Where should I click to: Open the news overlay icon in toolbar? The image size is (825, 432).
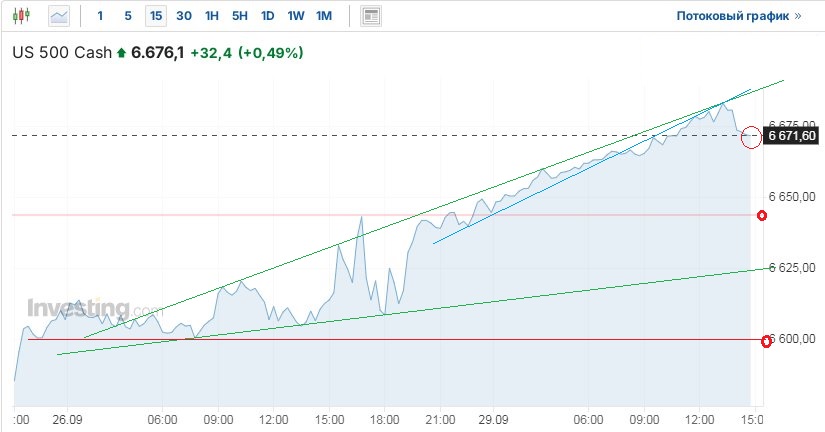[372, 16]
